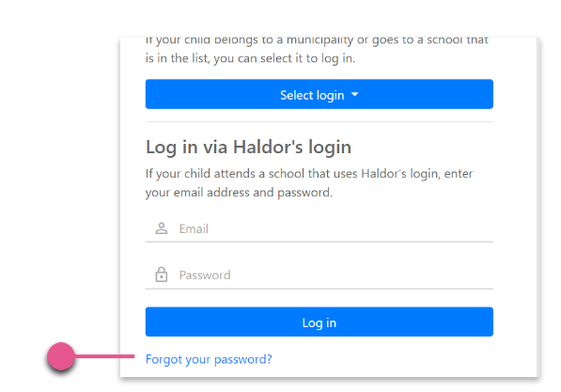The height and width of the screenshot is (392, 561).
Task: Click the white caret on Select login
Action: [354, 95]
